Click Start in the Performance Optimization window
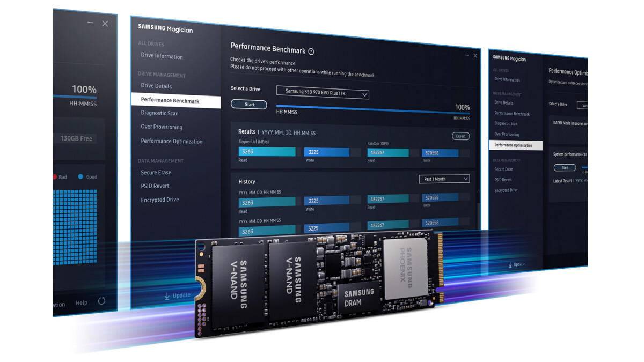The width and height of the screenshot is (644, 362). pyautogui.click(x=564, y=167)
